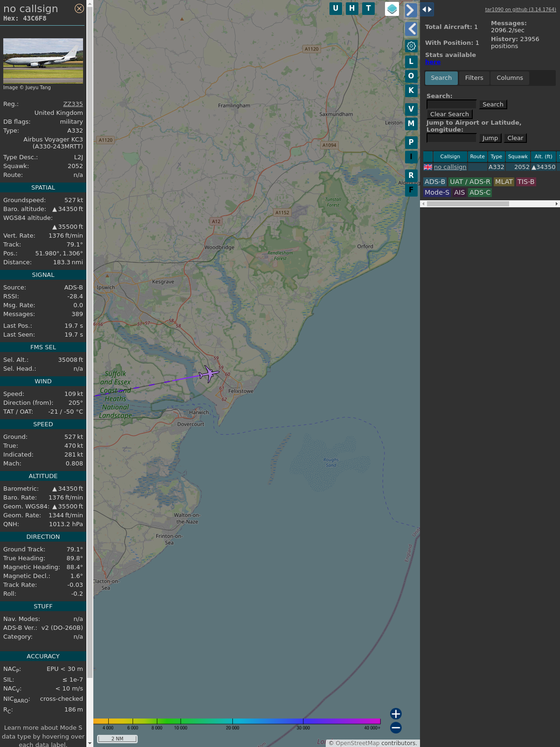
Task: Close the selected aircraft info panel
Action: (79, 8)
